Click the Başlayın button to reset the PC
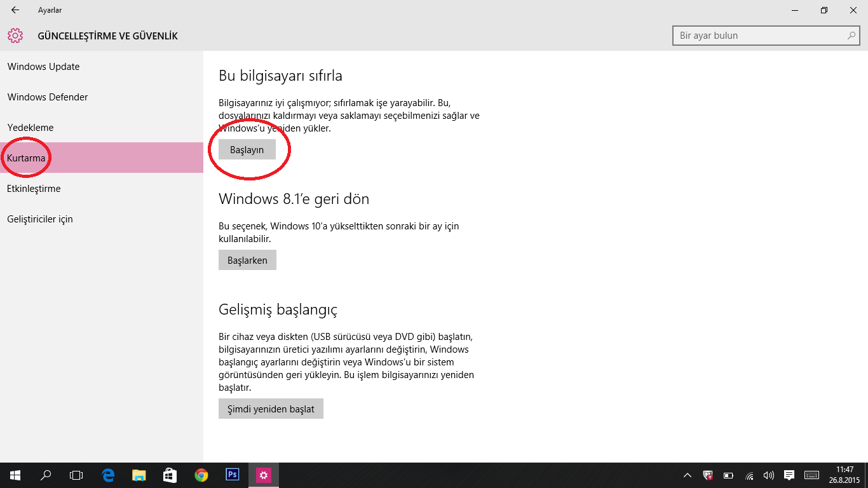868x488 pixels. point(247,150)
